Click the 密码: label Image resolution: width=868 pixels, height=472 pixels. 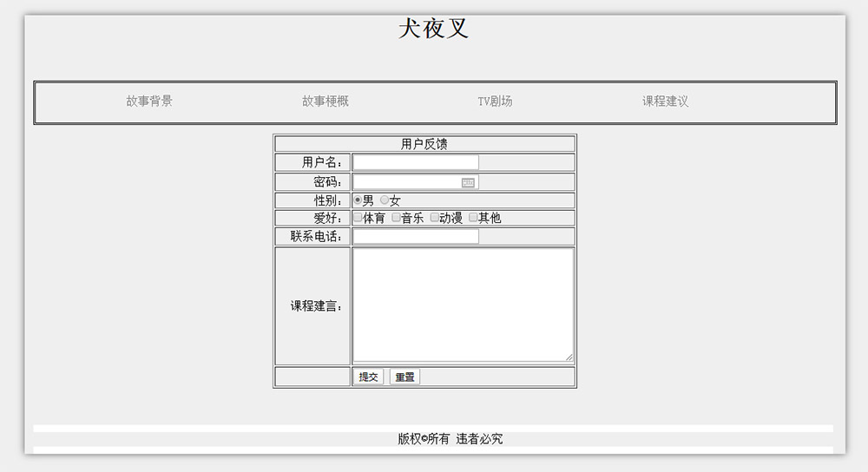coord(328,182)
